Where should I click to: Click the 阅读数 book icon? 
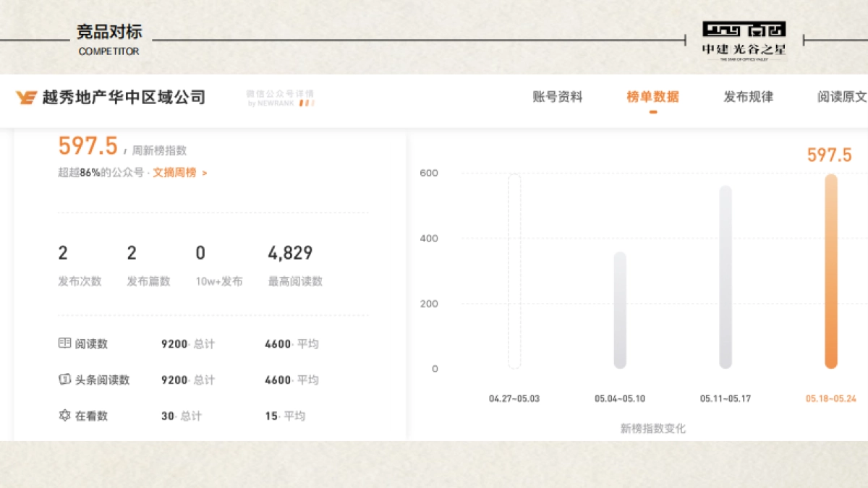[x=64, y=343]
